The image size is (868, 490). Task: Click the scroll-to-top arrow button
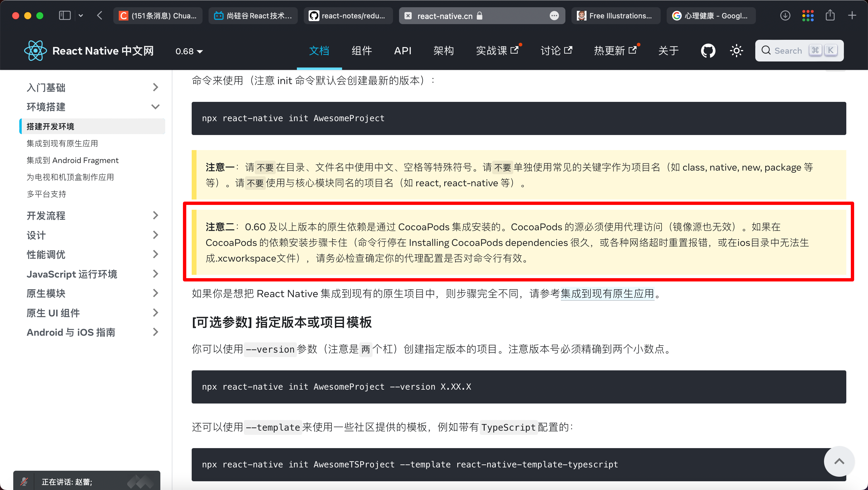coord(839,461)
